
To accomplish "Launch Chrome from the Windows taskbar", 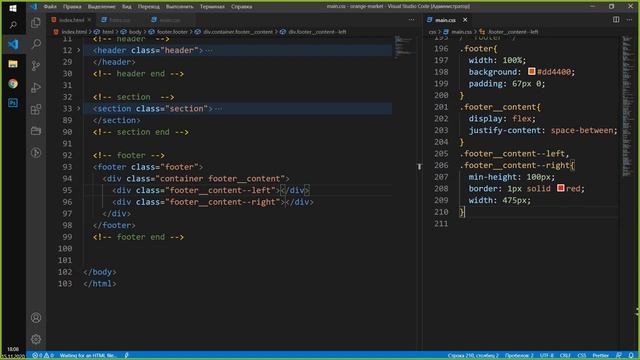I will coord(13,84).
